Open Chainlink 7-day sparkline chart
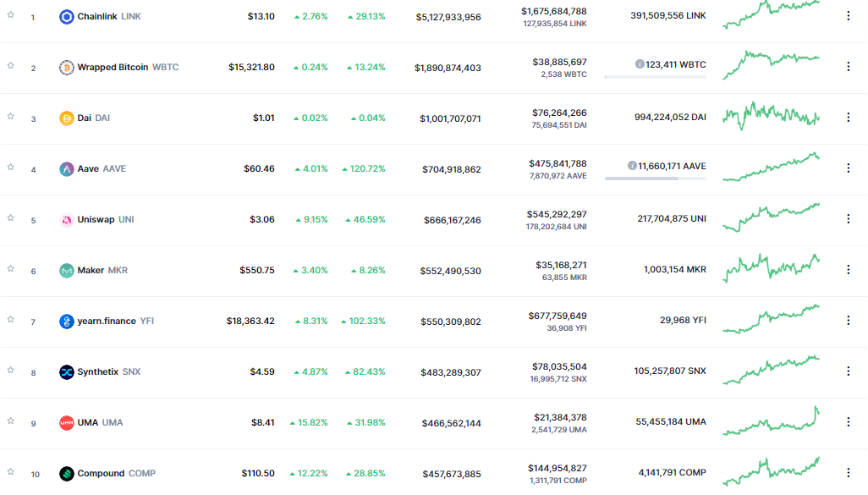This screenshot has height=495, width=868. 771,14
